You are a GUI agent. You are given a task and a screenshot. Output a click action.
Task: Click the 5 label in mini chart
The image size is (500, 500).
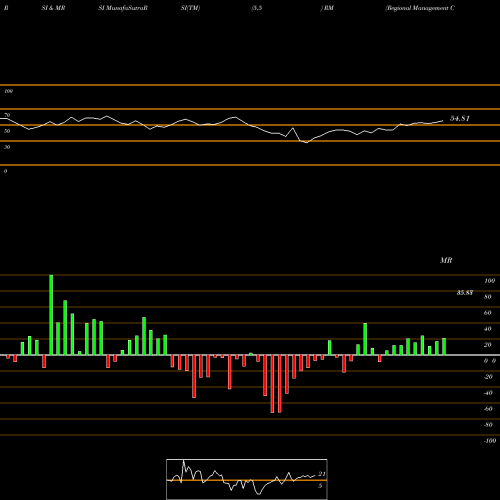(320, 486)
